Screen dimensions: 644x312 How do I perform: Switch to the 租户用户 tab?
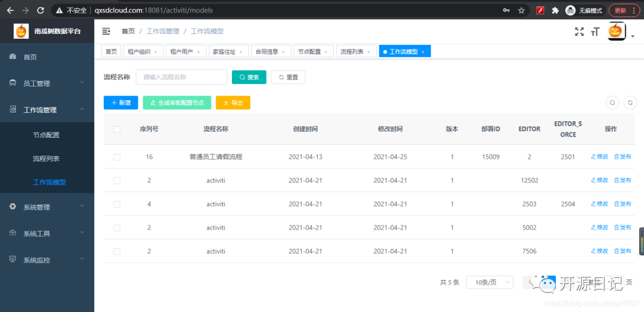tap(186, 51)
